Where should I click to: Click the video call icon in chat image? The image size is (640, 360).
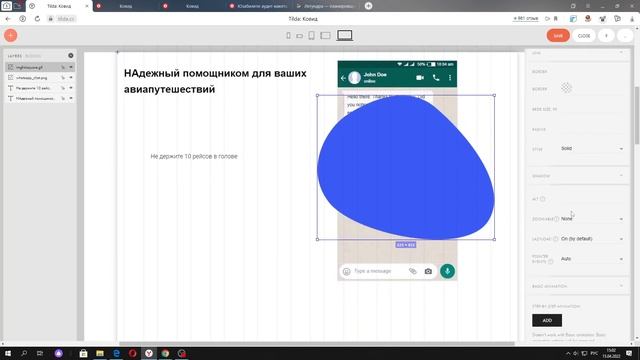point(420,78)
